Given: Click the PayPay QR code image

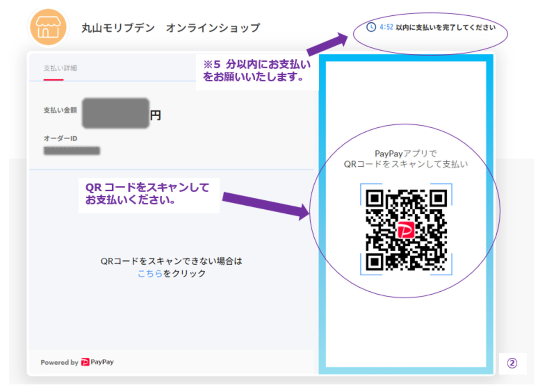Looking at the screenshot, I should (406, 229).
